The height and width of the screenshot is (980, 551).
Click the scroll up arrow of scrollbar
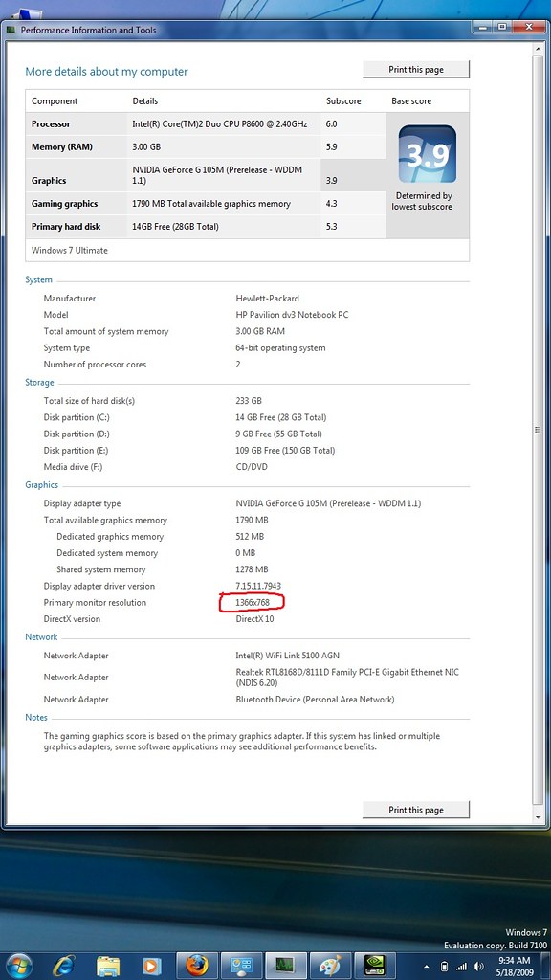pos(538,48)
